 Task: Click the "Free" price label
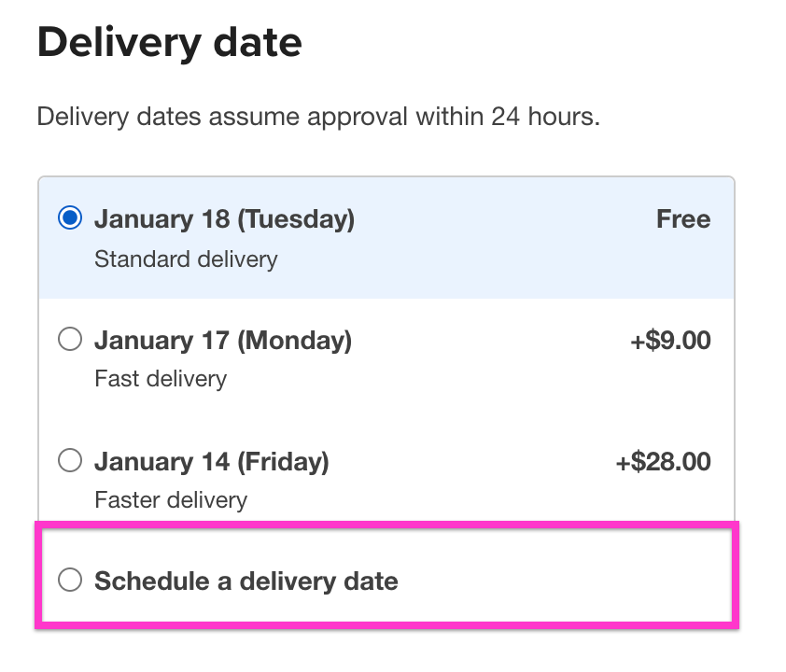[683, 219]
